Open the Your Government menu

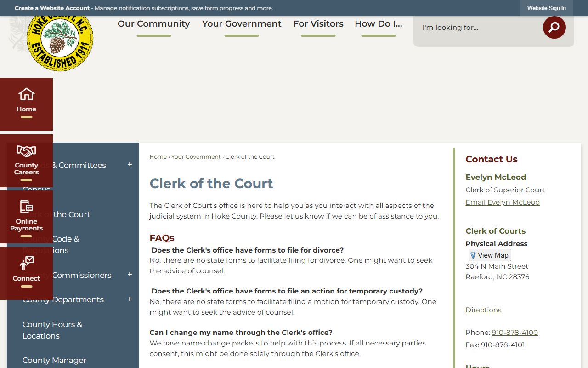pos(242,24)
